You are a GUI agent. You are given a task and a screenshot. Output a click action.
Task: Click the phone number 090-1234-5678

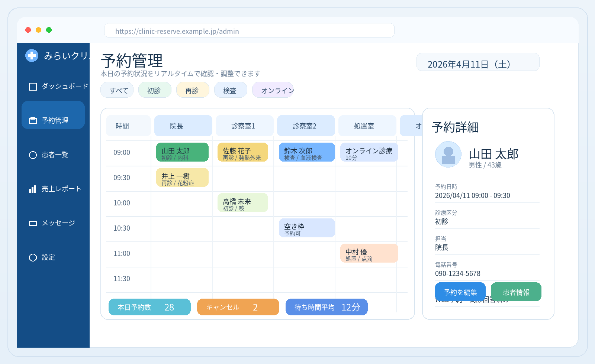[x=458, y=274]
